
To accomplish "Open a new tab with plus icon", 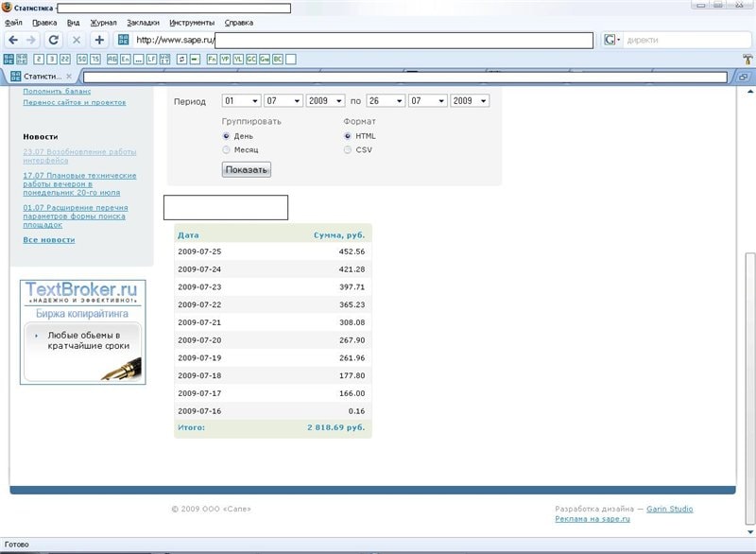I will pos(99,40).
